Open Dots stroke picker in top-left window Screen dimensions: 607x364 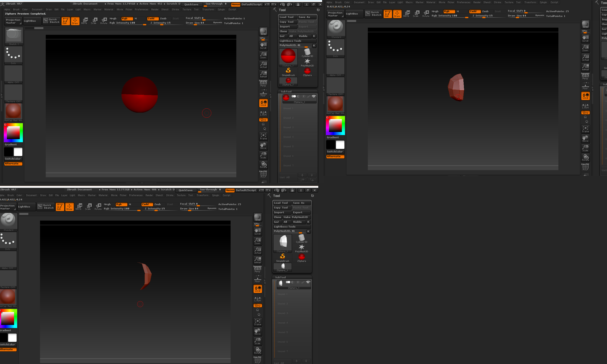(x=14, y=55)
